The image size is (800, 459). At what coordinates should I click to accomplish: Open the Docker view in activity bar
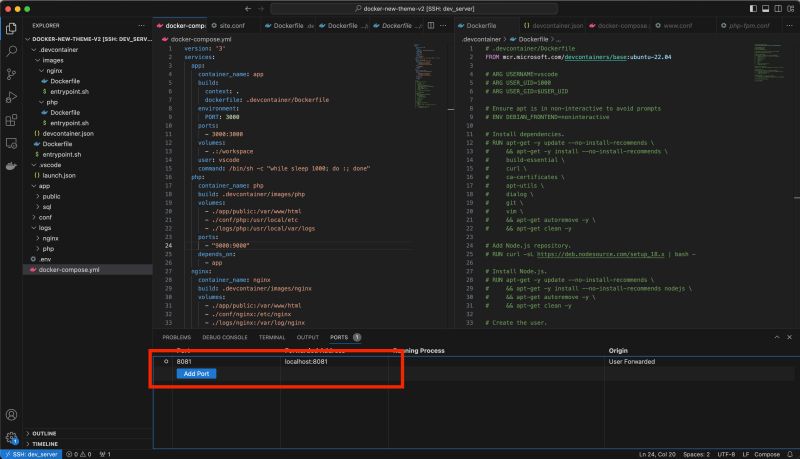pyautogui.click(x=11, y=166)
